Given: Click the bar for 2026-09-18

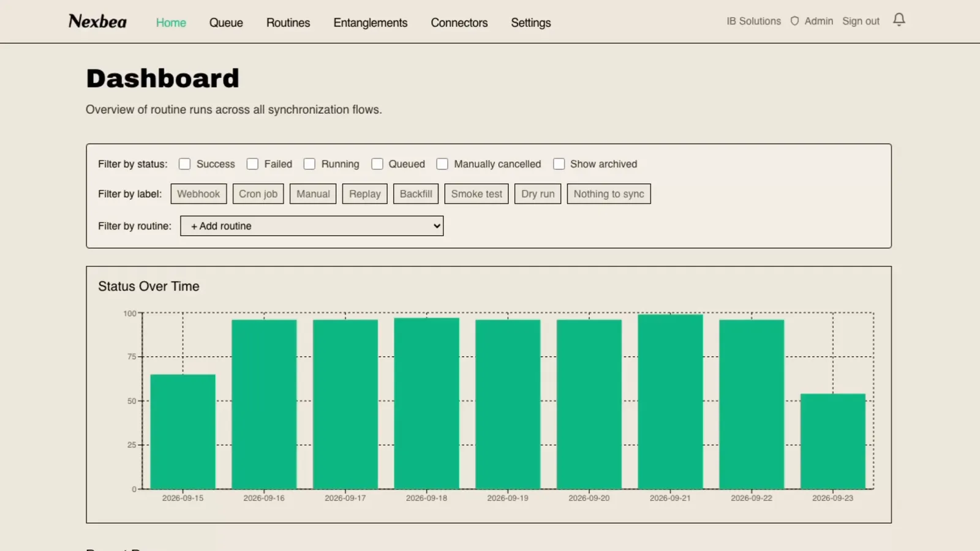Looking at the screenshot, I should tap(426, 403).
